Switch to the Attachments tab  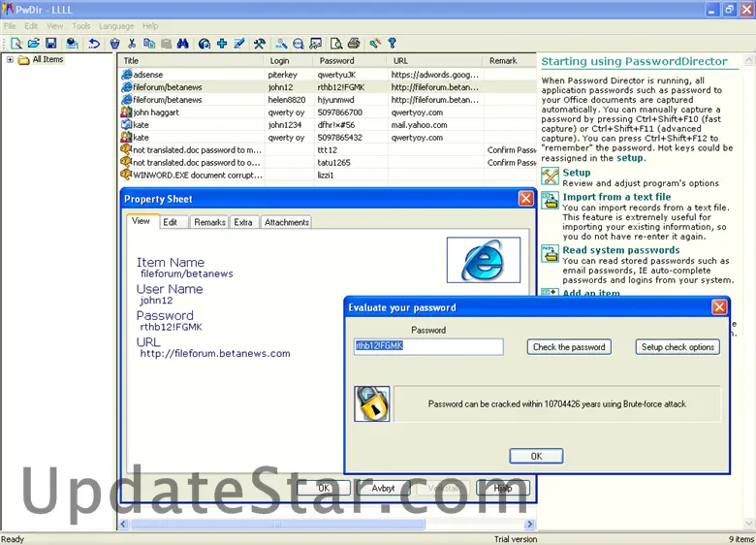(x=286, y=222)
